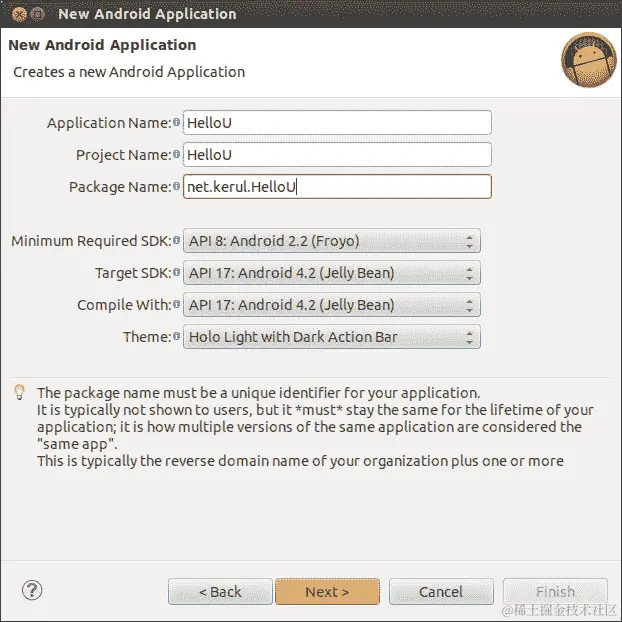
Task: Open the Compile With dropdown
Action: click(332, 305)
